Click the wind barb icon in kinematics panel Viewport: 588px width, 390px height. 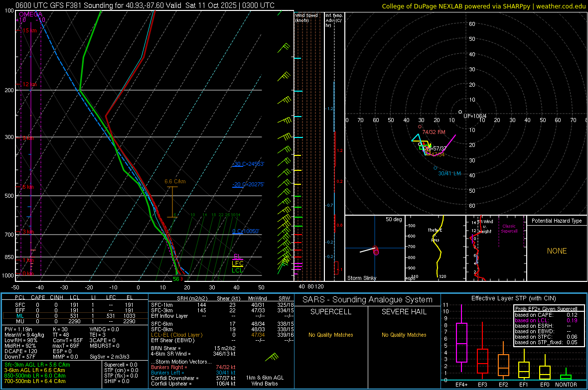pyautogui.click(x=272, y=357)
